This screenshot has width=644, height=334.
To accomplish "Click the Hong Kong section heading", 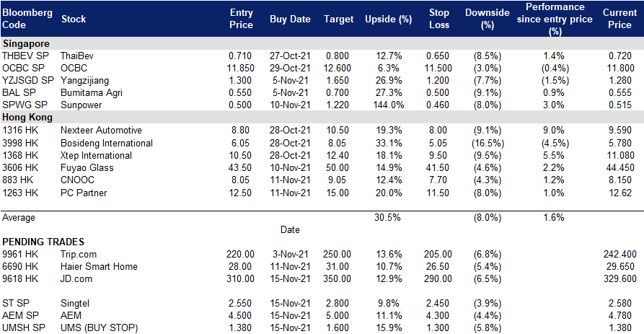I will (27, 118).
